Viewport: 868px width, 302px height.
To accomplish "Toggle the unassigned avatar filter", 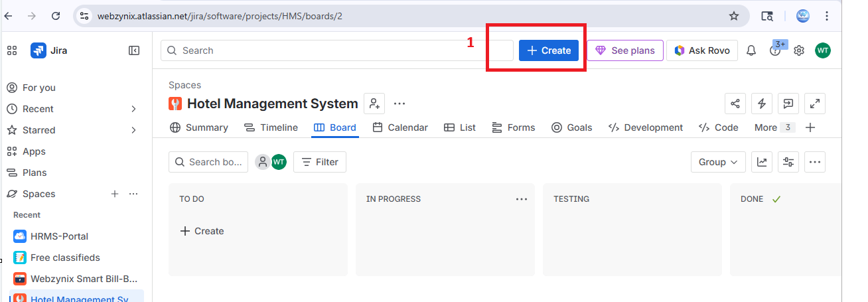I will coord(263,162).
